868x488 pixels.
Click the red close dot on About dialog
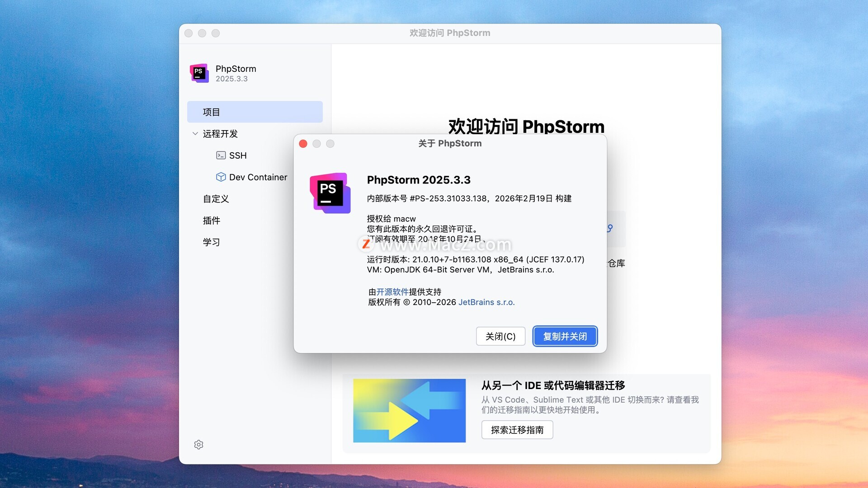(303, 144)
